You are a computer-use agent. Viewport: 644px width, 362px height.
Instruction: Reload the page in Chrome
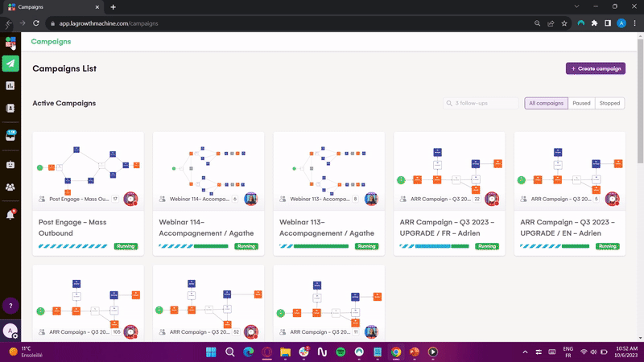pyautogui.click(x=36, y=23)
